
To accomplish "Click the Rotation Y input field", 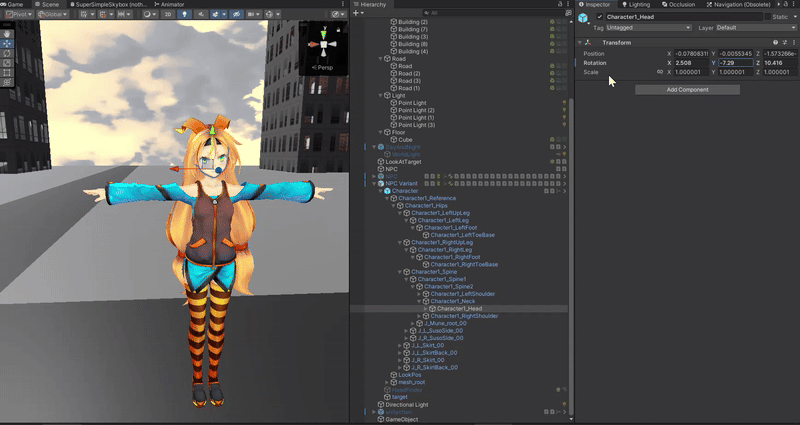I will 736,63.
